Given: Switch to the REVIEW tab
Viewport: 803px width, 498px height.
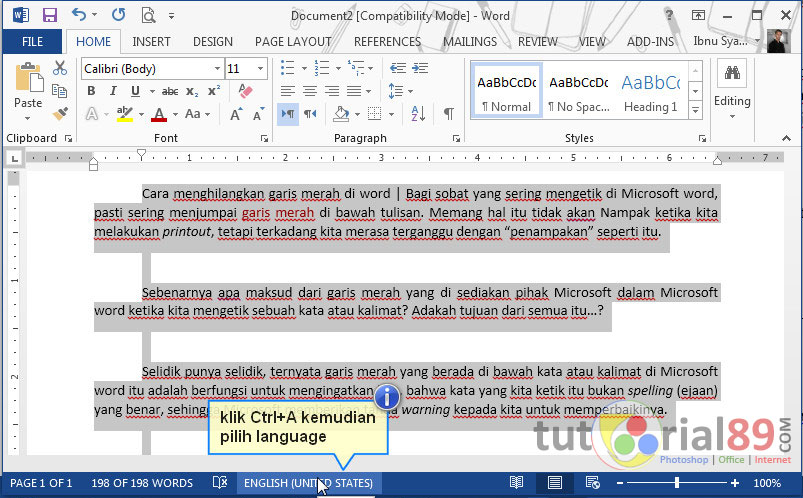Looking at the screenshot, I should click(x=537, y=42).
